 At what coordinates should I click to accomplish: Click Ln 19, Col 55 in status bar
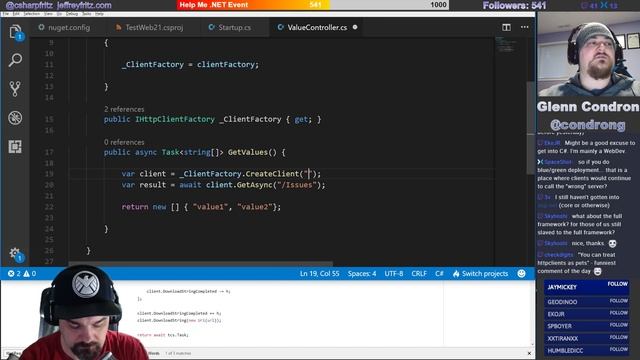(320, 273)
